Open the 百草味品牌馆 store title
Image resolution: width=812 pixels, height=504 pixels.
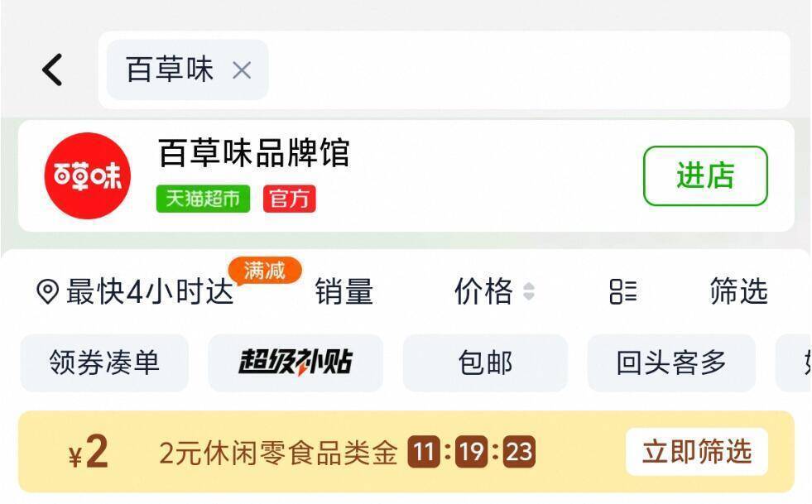coord(253,153)
